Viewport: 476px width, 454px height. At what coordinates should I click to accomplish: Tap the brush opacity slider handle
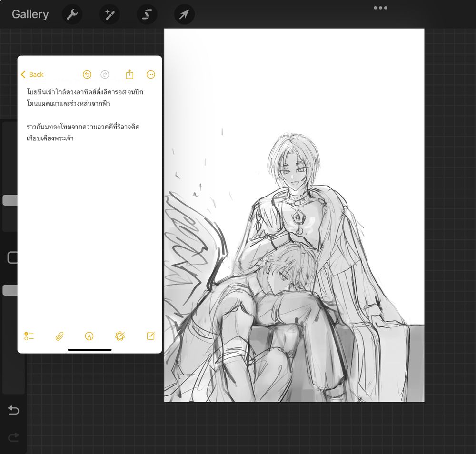pyautogui.click(x=10, y=290)
